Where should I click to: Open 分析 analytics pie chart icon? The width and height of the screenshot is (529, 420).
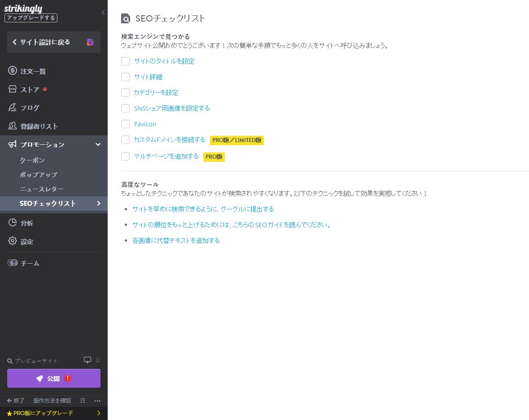12,223
